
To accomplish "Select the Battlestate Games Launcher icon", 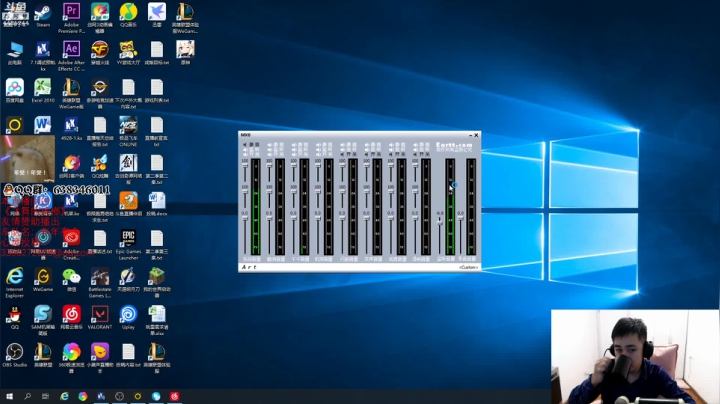I will (x=100, y=282).
